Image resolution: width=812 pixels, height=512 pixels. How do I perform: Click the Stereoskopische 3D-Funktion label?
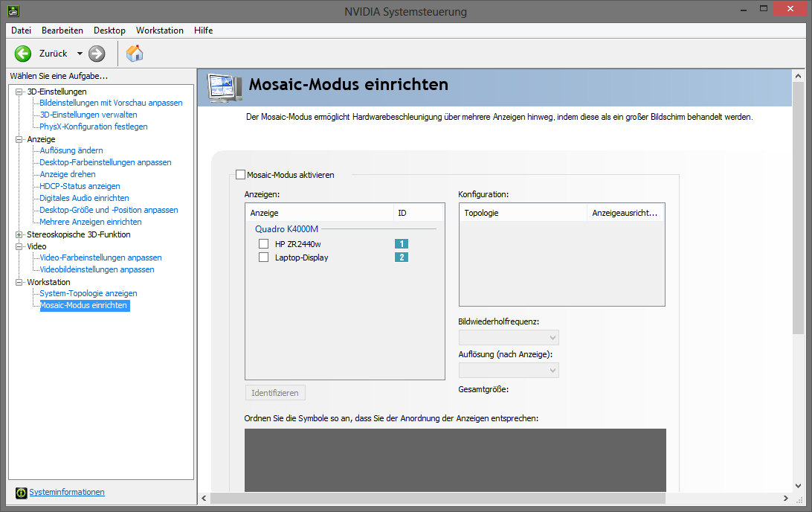pos(79,234)
